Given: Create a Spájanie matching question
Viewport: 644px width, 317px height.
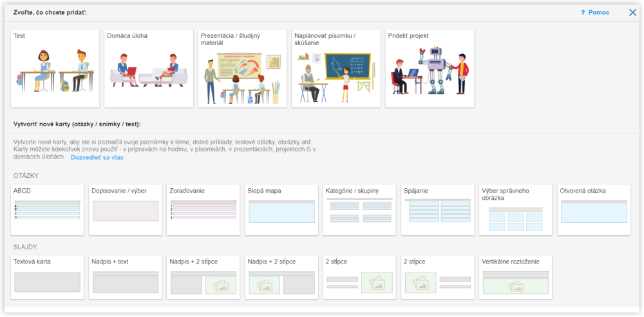Looking at the screenshot, I should (437, 210).
